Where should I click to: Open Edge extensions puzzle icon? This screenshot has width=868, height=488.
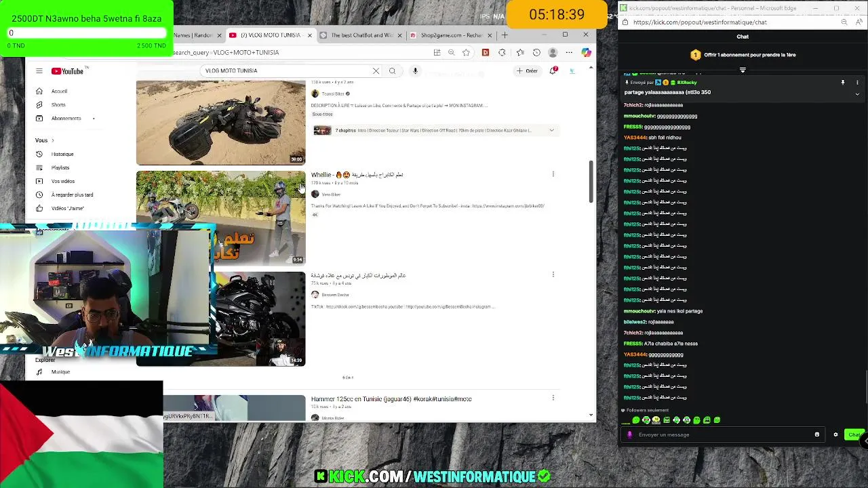coord(502,52)
